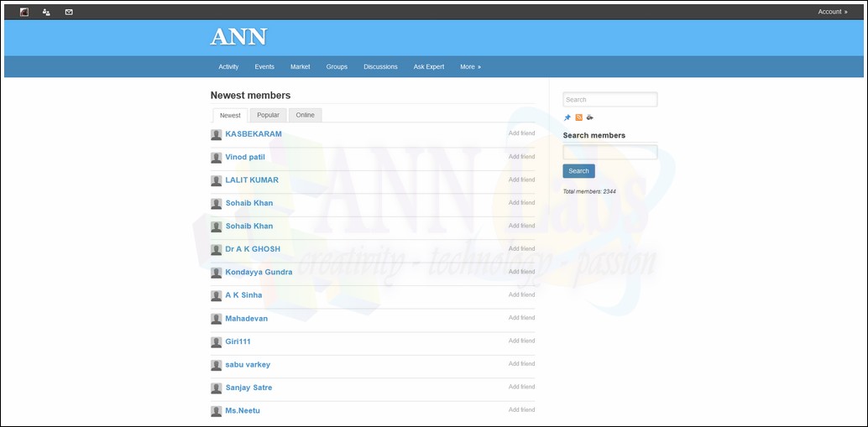Click the profile avatar icon in top bar
Screen dimensions: 868x427
click(x=24, y=12)
